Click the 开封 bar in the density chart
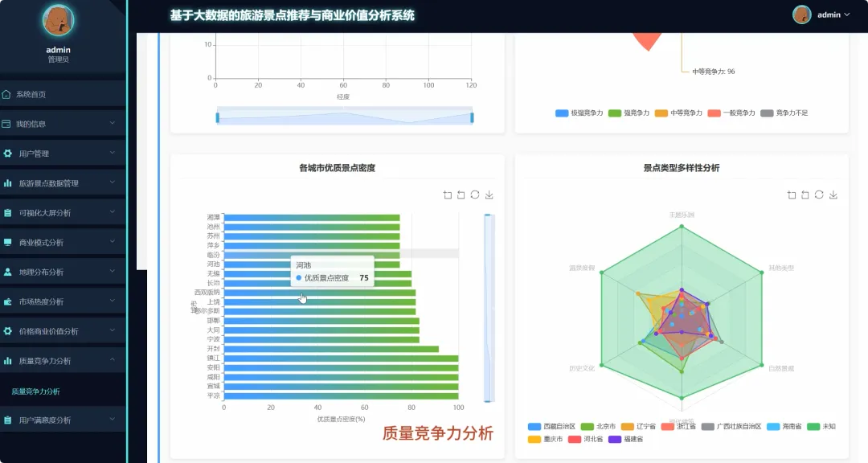The height and width of the screenshot is (463, 868). click(331, 349)
